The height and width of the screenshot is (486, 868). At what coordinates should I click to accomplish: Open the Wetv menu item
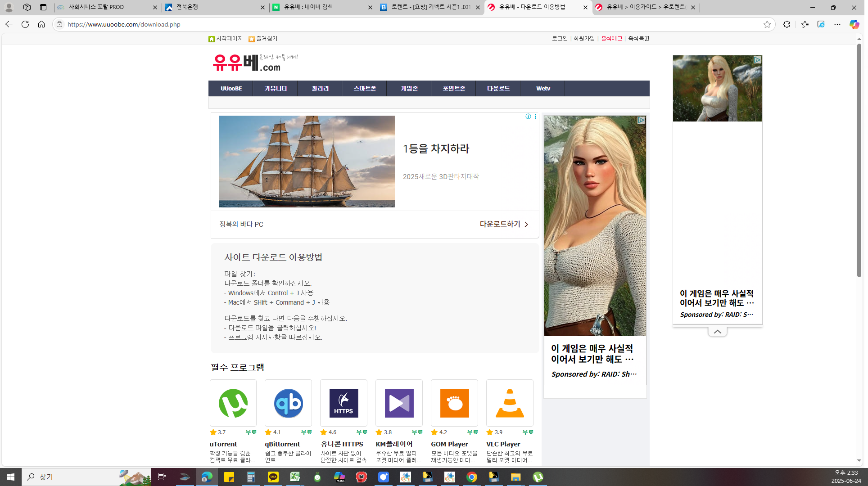543,89
